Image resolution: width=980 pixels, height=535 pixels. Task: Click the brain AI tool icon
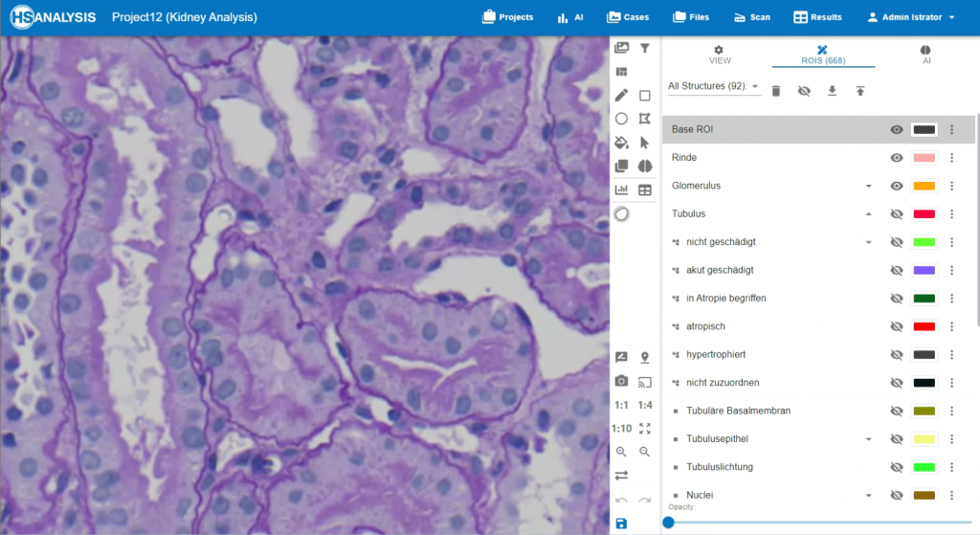tap(645, 166)
